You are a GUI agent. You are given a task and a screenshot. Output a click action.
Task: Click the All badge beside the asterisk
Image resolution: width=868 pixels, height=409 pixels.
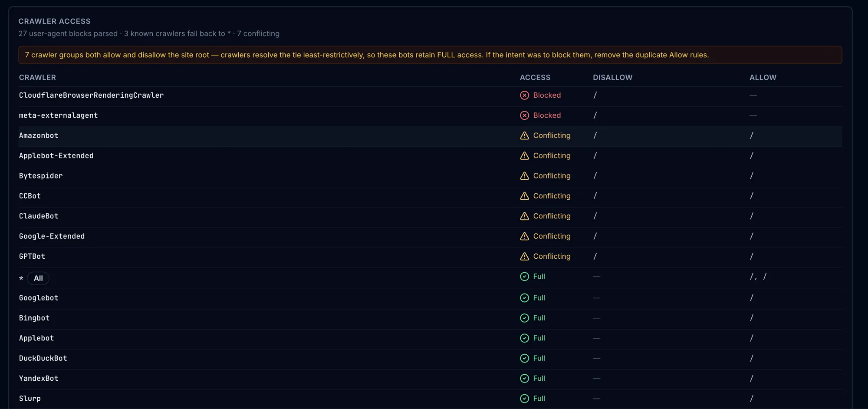(38, 278)
